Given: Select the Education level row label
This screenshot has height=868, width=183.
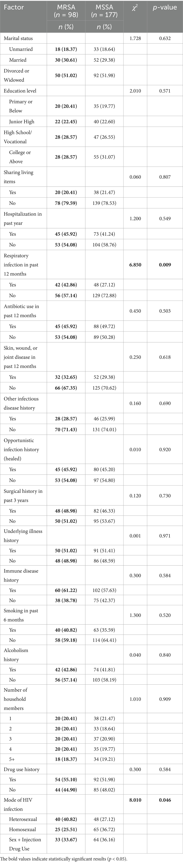Looking at the screenshot, I should pos(20,91).
